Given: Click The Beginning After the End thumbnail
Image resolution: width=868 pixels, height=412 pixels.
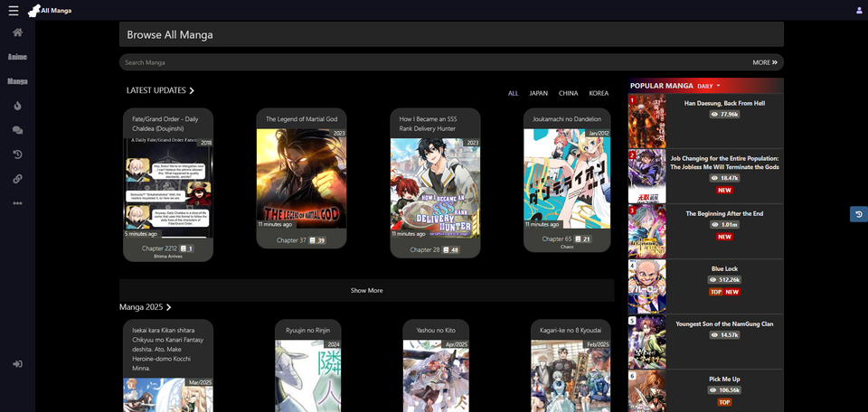Looking at the screenshot, I should click(x=647, y=231).
